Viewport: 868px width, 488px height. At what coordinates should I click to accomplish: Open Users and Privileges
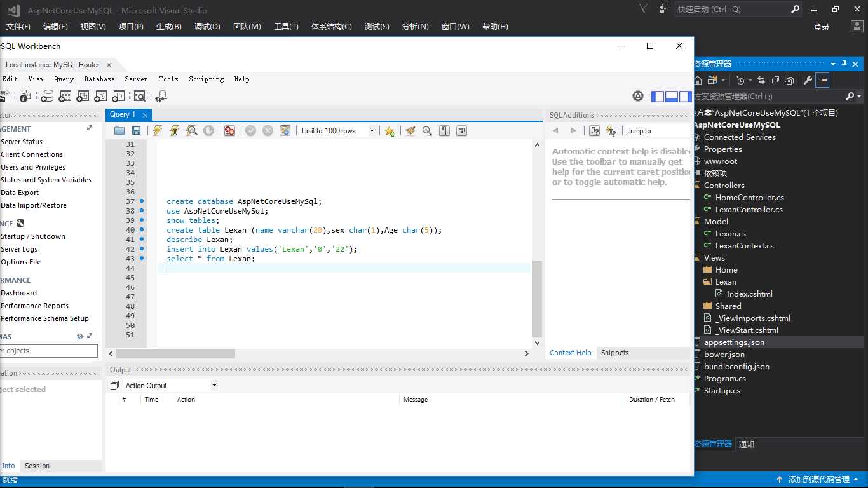(33, 167)
